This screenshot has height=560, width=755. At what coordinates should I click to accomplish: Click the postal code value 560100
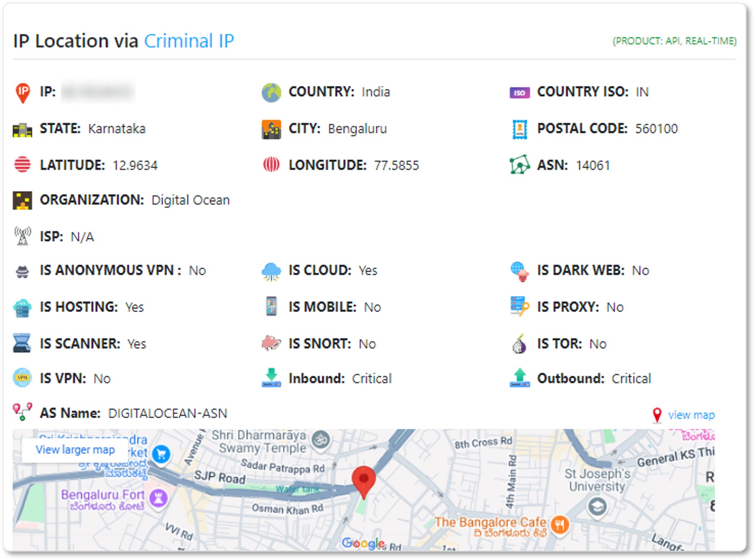tap(657, 129)
